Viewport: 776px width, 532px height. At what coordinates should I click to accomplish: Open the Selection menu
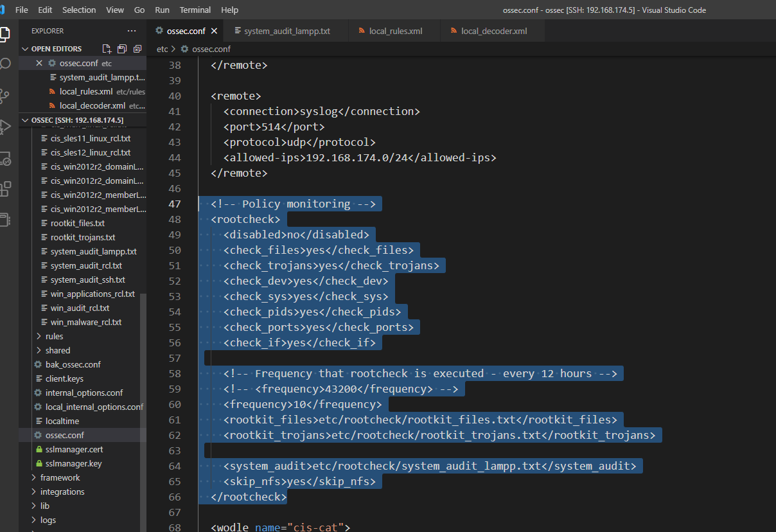79,10
